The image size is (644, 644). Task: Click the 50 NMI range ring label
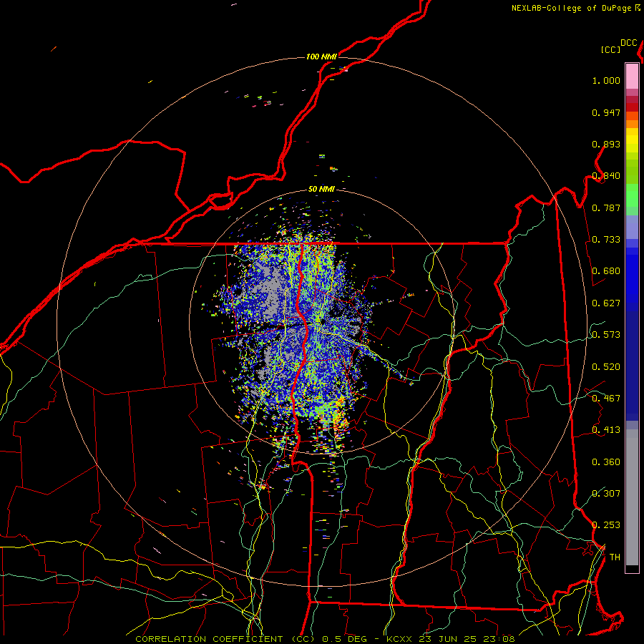coord(321,189)
